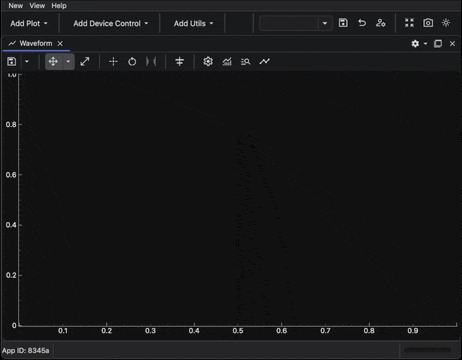462x360 pixels.
Task: Float the Waveform dock window icon
Action: 438,44
